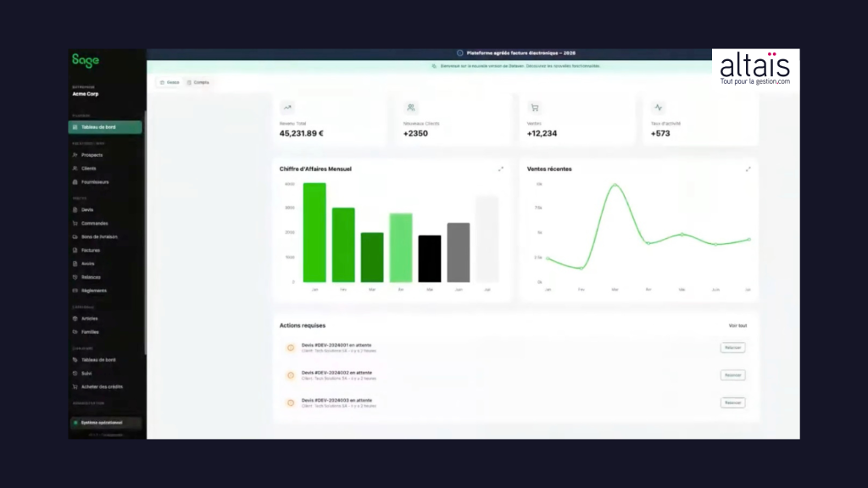
Task: Click the Familles icon in the sidebar
Action: point(75,332)
